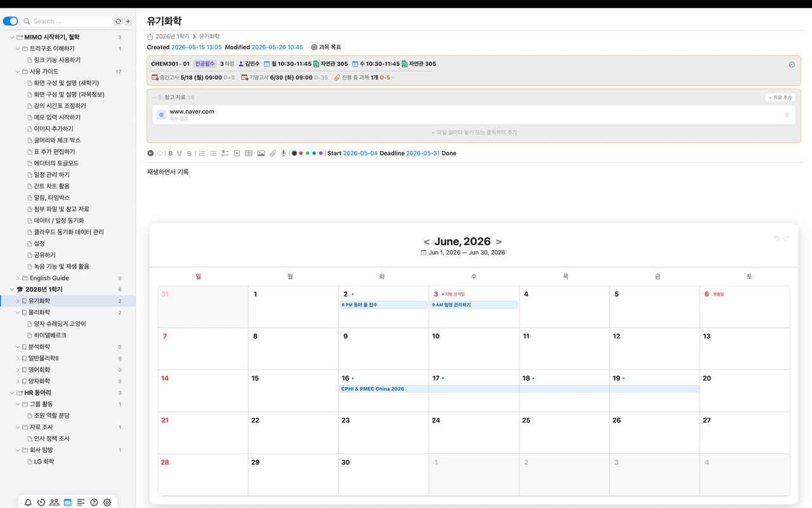Viewport: 812px width, 508px height.
Task: Select the 양자 슈레딩거 고양이 note
Action: (60, 324)
